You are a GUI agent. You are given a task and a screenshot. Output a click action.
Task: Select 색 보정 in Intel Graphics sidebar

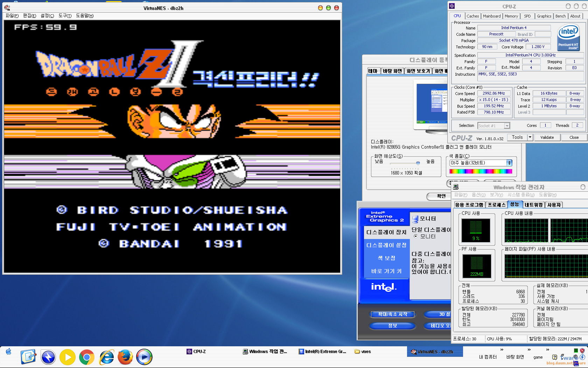(x=387, y=258)
